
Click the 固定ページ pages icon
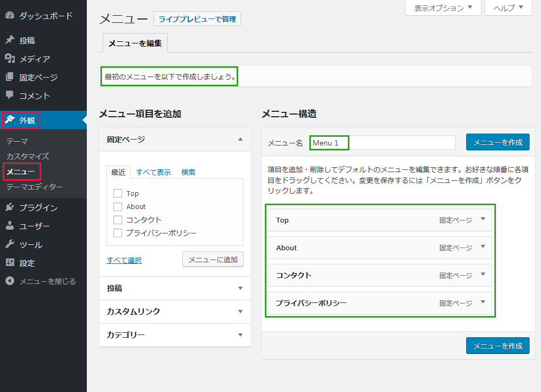(10, 77)
